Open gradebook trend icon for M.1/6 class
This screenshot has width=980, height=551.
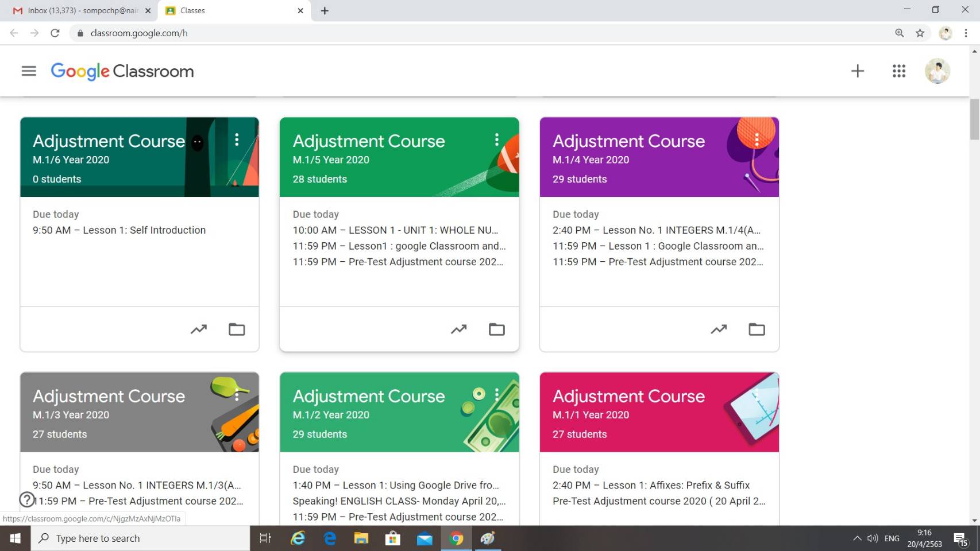point(199,329)
